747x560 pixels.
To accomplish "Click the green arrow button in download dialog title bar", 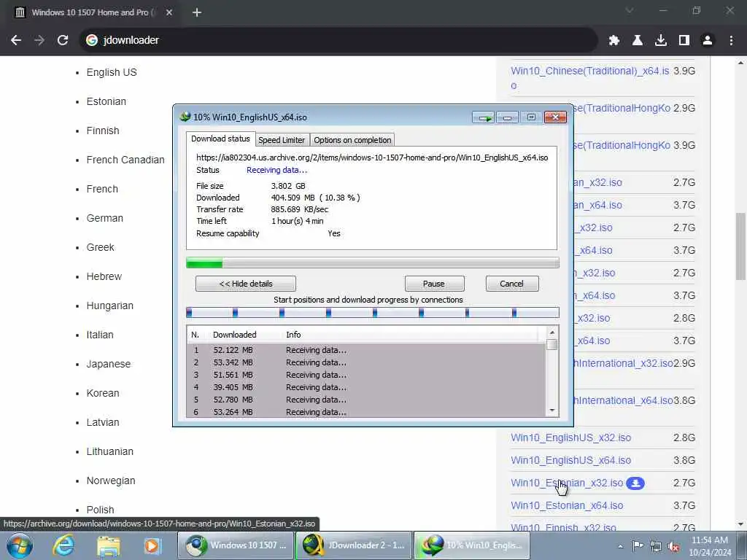I will tap(484, 117).
